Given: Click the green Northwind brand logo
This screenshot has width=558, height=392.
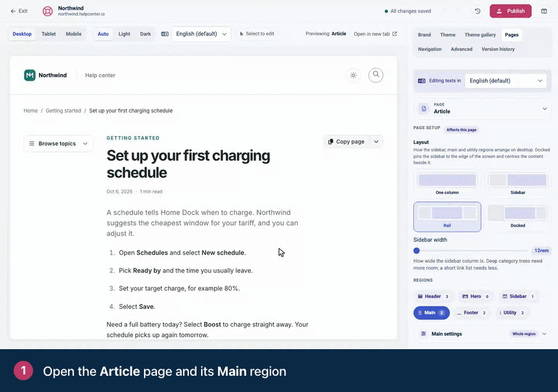Looking at the screenshot, I should pyautogui.click(x=30, y=75).
